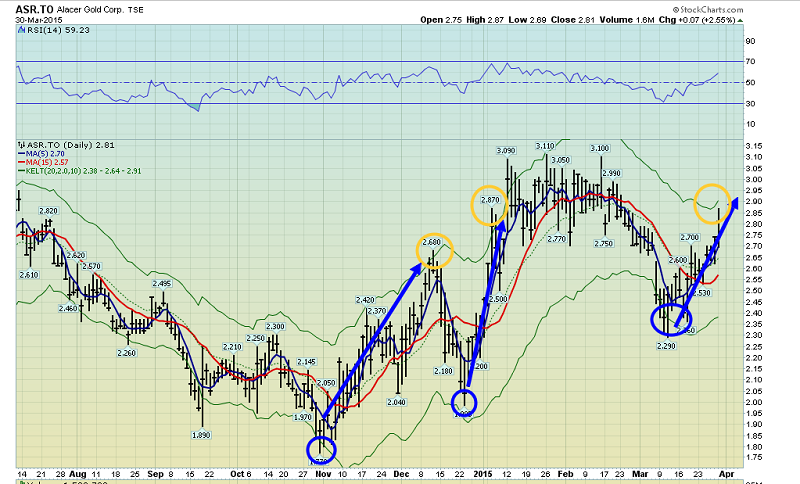Click the High 2.87 value

point(485,20)
